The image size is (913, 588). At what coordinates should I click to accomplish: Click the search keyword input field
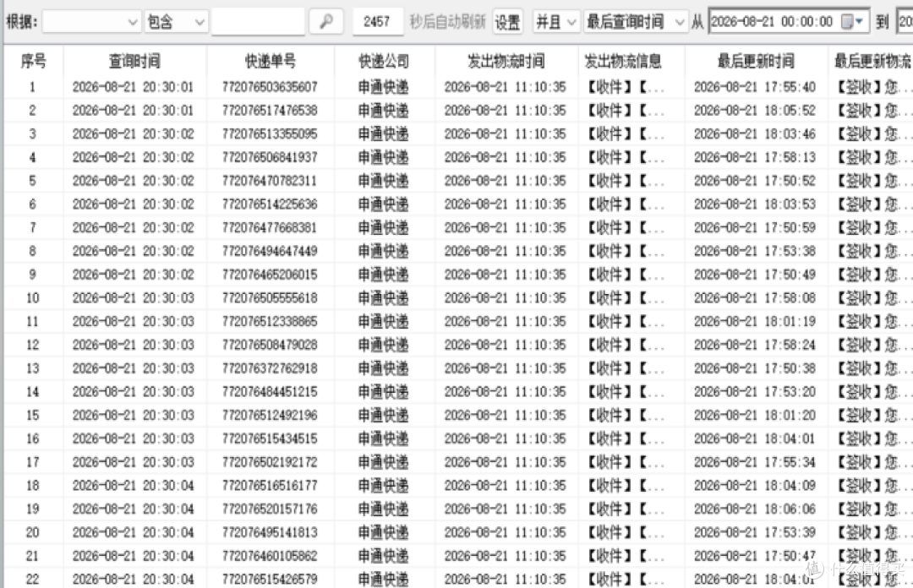(258, 22)
